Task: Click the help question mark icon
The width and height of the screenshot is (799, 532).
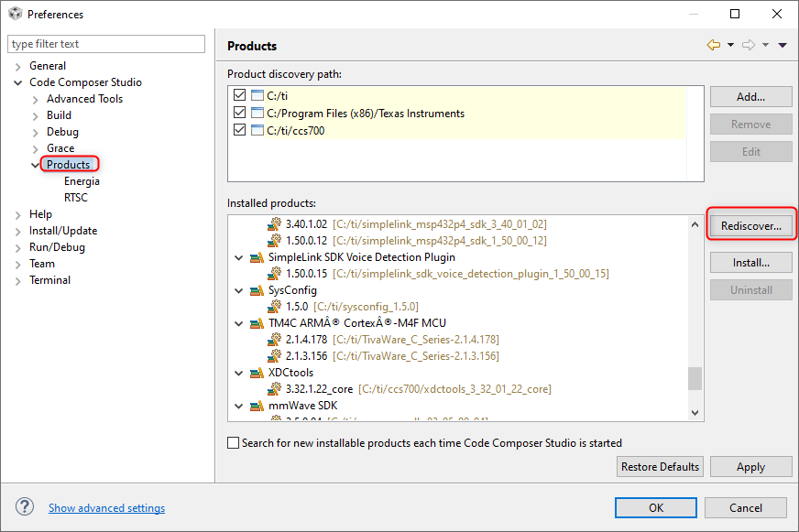Action: (25, 506)
